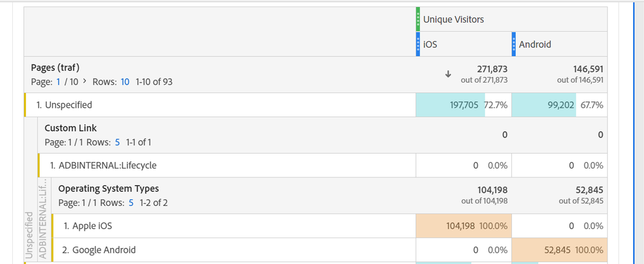
Task: Change Pages (traf) rows count of 10
Action: (x=125, y=82)
